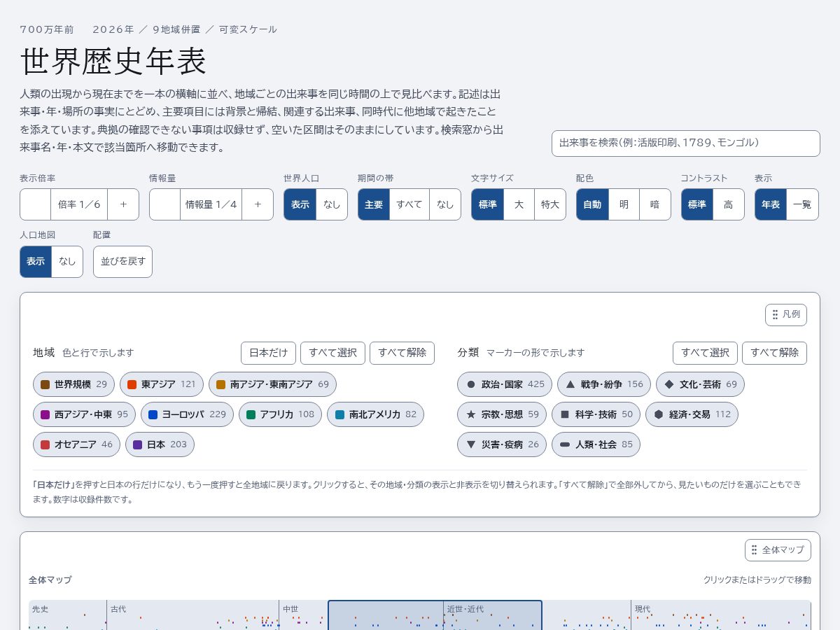Toggle the 世界規模 brown region chip
840x630 pixels.
pos(73,384)
